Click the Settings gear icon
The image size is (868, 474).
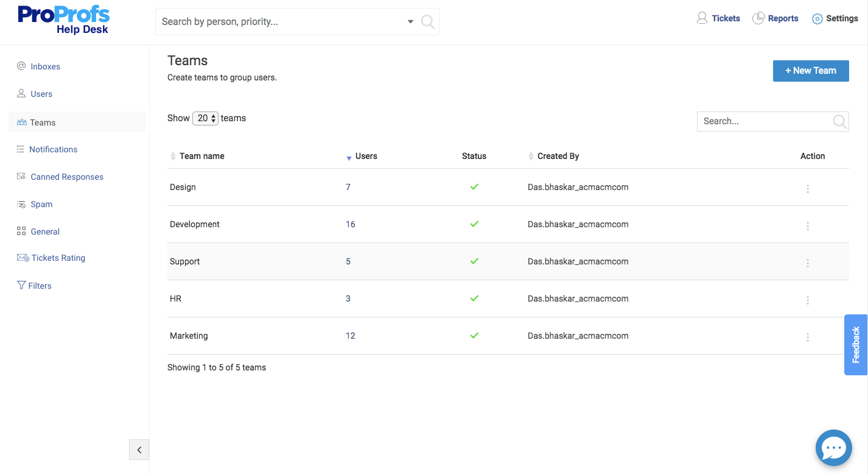click(x=817, y=19)
